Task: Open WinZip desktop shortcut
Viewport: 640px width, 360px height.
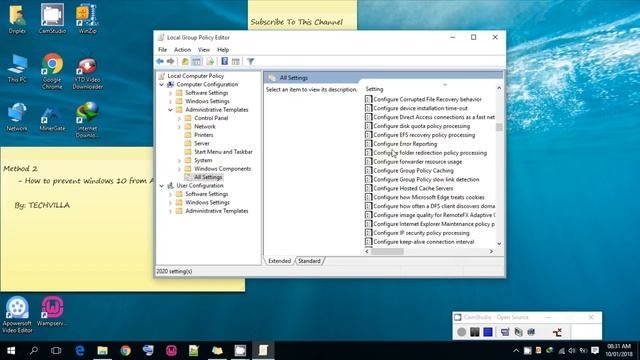Action: pos(87,19)
